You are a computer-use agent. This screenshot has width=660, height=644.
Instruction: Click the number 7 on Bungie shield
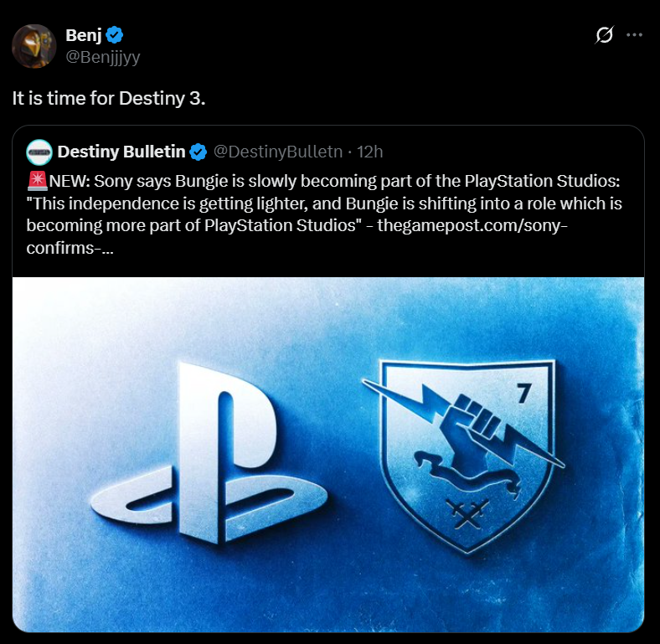tap(524, 393)
